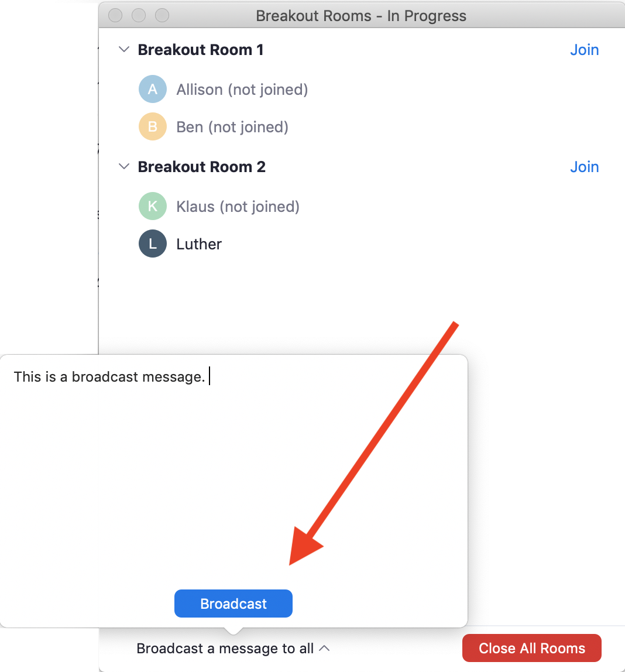Click Allison's avatar icon
625x672 pixels.
click(x=152, y=89)
